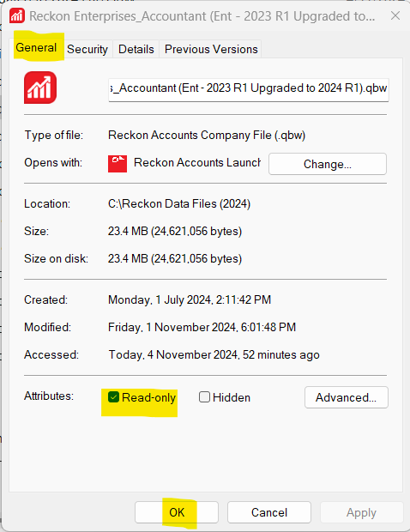This screenshot has width=410, height=532.
Task: Click the Apply button
Action: (361, 512)
